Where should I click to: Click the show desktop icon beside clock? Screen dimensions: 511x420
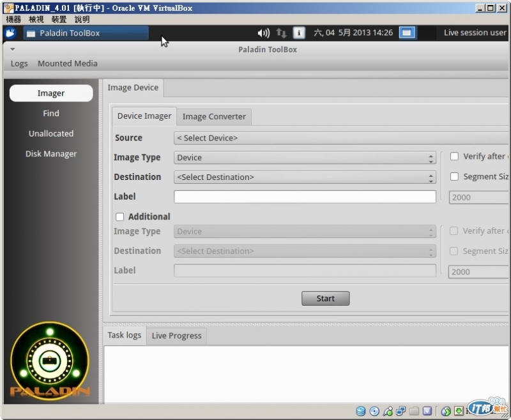[407, 33]
